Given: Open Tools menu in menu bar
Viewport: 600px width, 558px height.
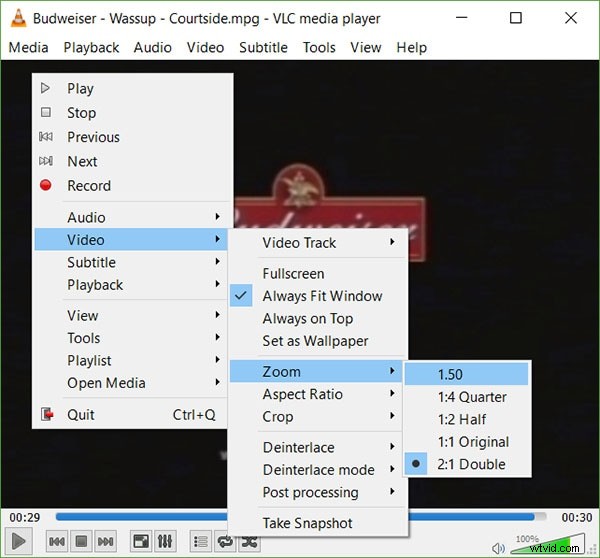Looking at the screenshot, I should [319, 47].
